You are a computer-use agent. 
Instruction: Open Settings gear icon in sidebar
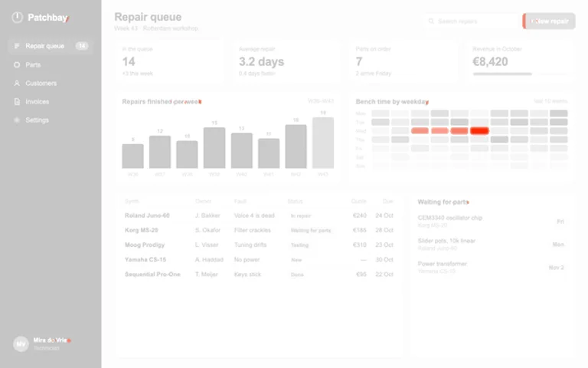point(17,120)
